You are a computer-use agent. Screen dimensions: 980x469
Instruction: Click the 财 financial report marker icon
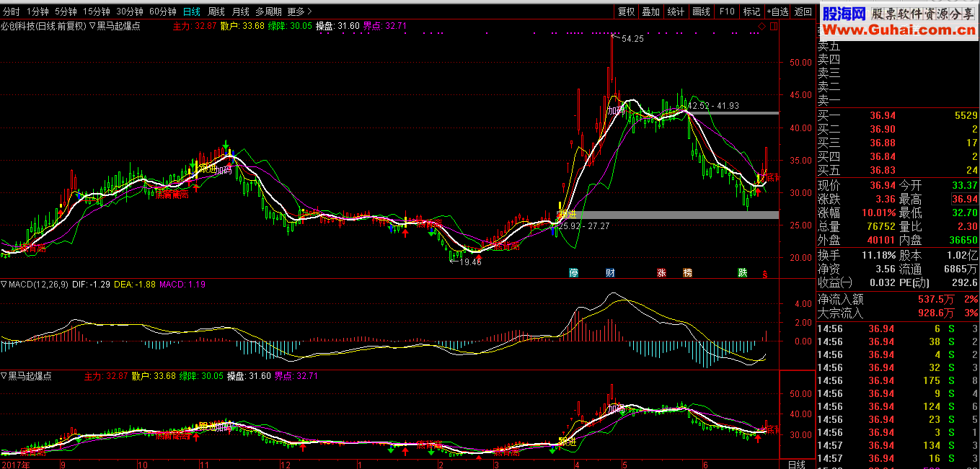tap(610, 273)
